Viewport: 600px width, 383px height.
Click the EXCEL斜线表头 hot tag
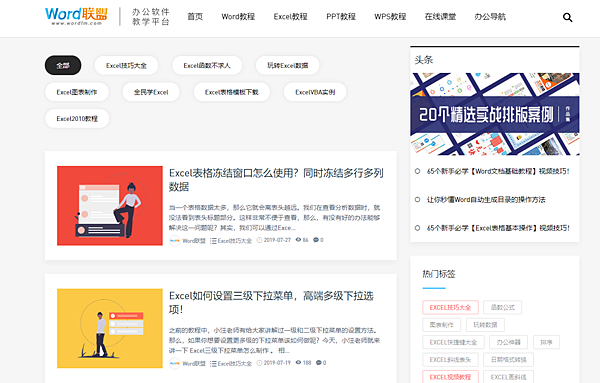coord(450,360)
